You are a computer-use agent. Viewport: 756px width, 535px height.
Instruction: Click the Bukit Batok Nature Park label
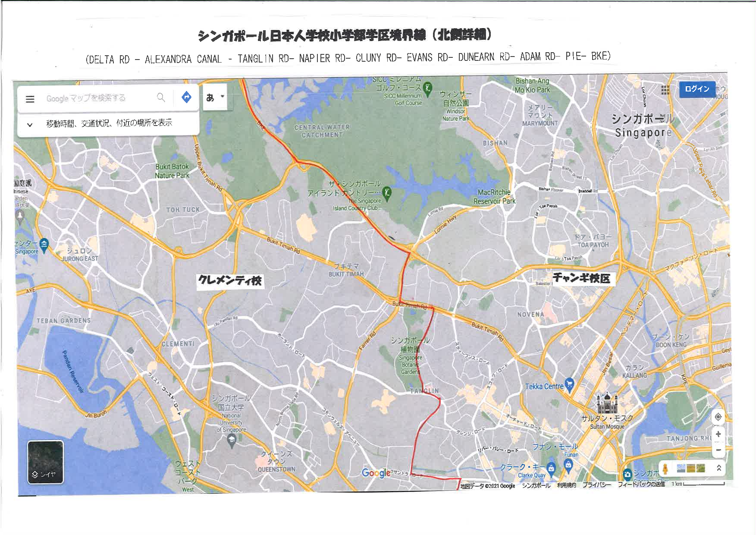[x=172, y=171]
